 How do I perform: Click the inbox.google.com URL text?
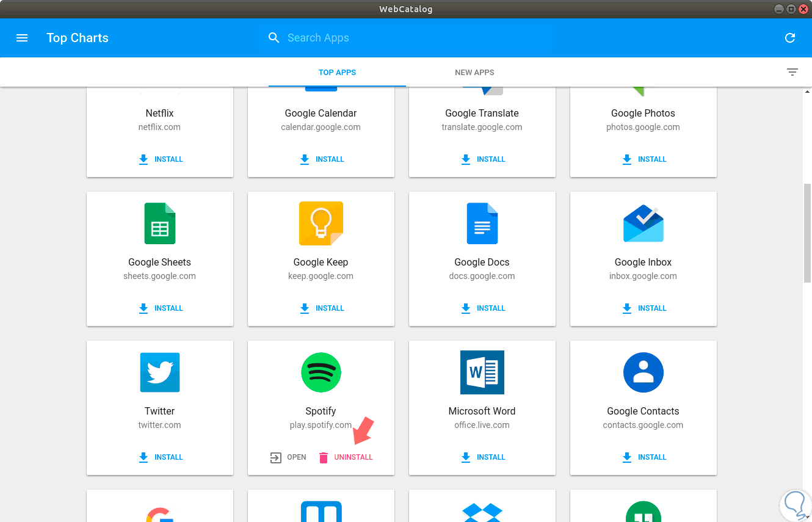pyautogui.click(x=643, y=276)
